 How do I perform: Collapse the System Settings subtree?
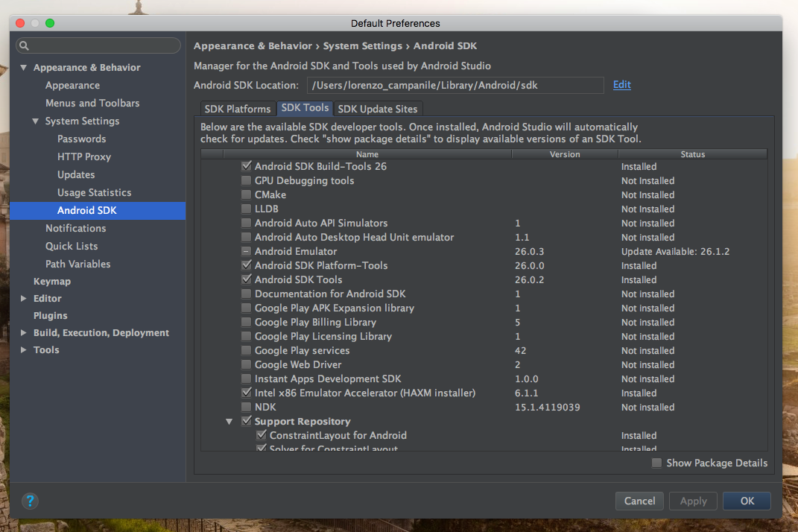coord(35,121)
